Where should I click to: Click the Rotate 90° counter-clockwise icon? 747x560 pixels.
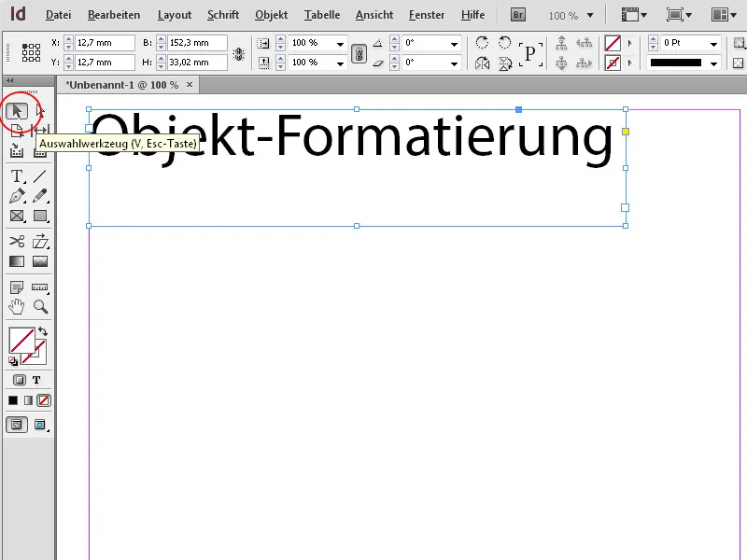pos(504,42)
